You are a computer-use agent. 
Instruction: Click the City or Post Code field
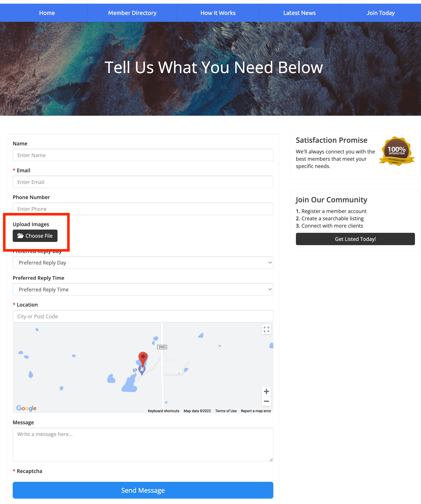click(x=143, y=316)
